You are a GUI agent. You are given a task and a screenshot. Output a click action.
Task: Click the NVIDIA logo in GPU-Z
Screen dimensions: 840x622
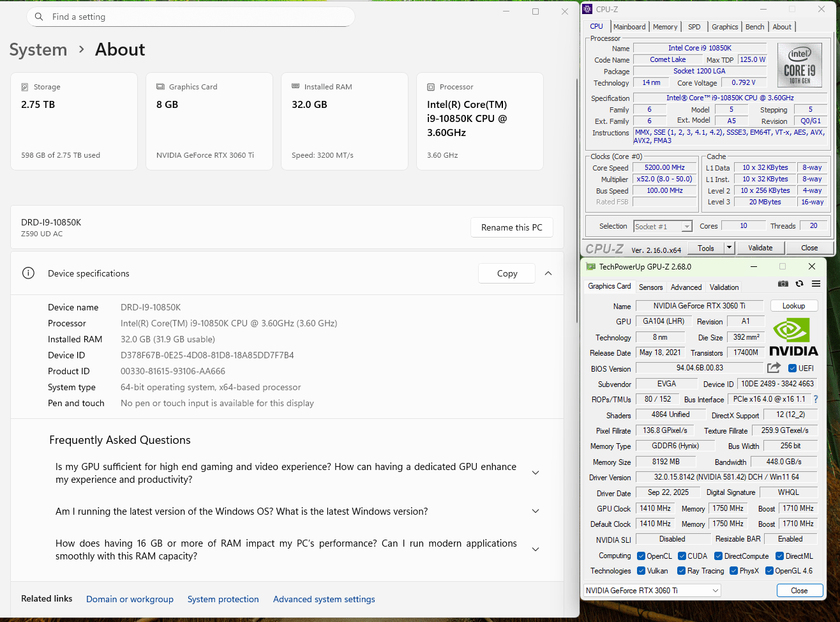[x=793, y=337]
